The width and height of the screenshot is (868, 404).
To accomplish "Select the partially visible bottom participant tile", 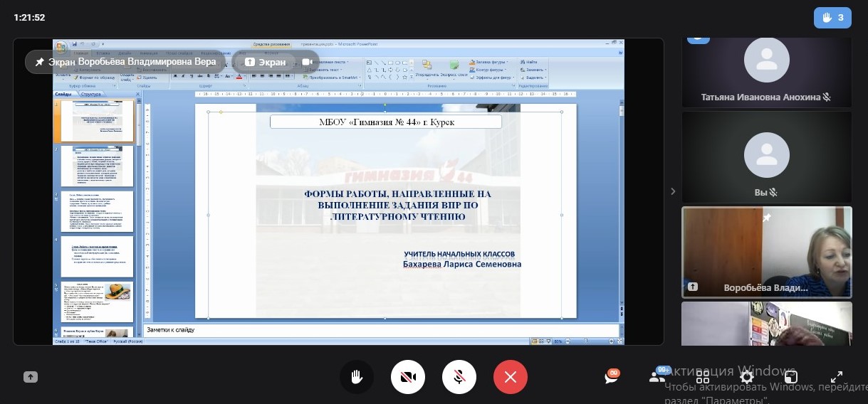I will 767,324.
